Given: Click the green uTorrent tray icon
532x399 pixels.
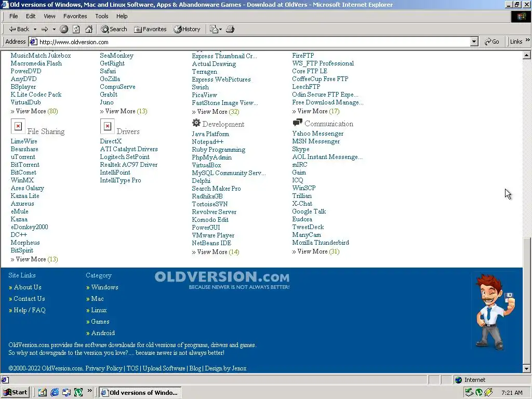Looking at the screenshot, I should 478,393.
